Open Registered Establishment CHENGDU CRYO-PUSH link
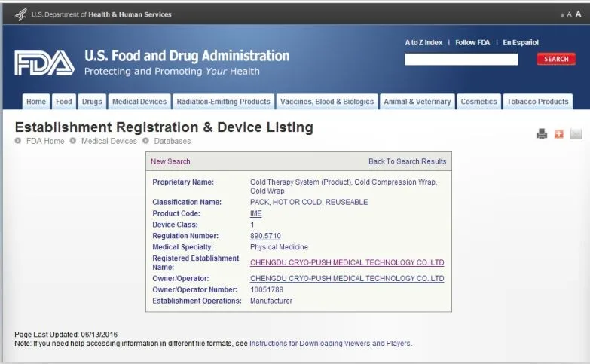The width and height of the screenshot is (590, 364). tap(347, 262)
